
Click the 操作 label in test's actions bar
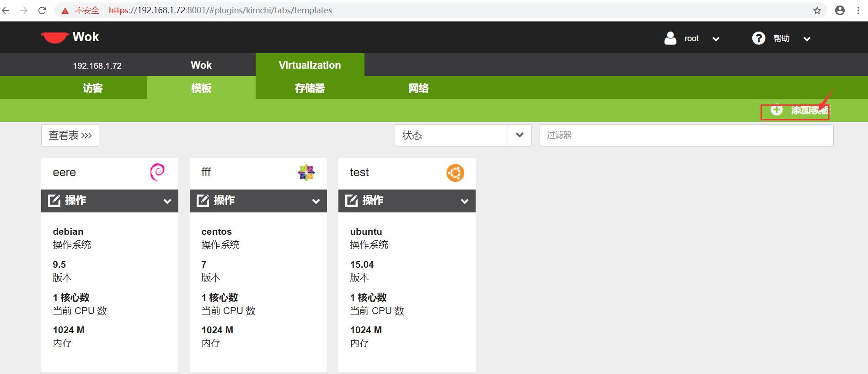pos(373,201)
